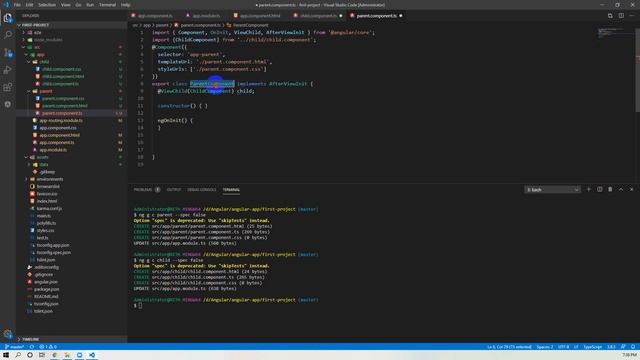Open the Windows Start menu
This screenshot has width=640, height=360.
(6, 355)
